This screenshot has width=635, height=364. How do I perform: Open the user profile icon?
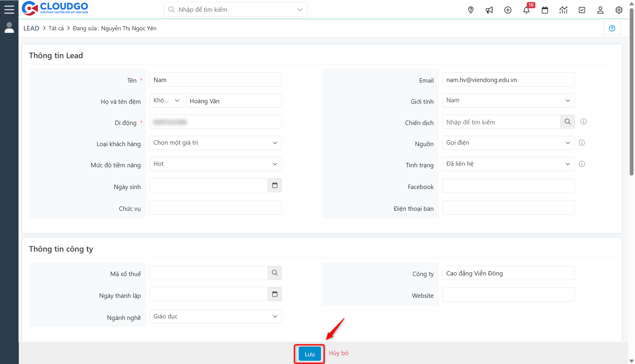pyautogui.click(x=600, y=10)
